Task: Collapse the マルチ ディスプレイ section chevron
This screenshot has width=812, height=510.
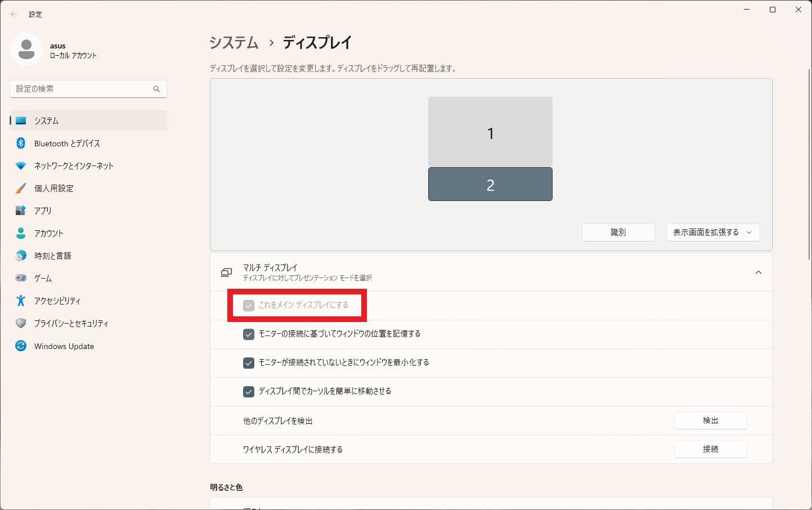Action: tap(758, 272)
